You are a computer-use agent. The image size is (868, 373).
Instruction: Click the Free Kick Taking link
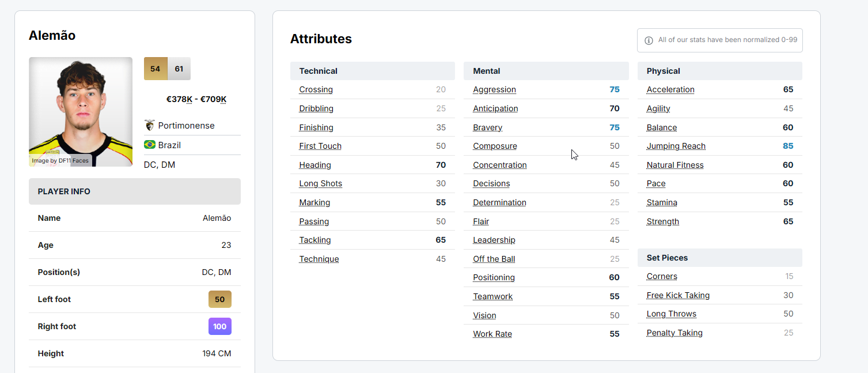point(678,295)
